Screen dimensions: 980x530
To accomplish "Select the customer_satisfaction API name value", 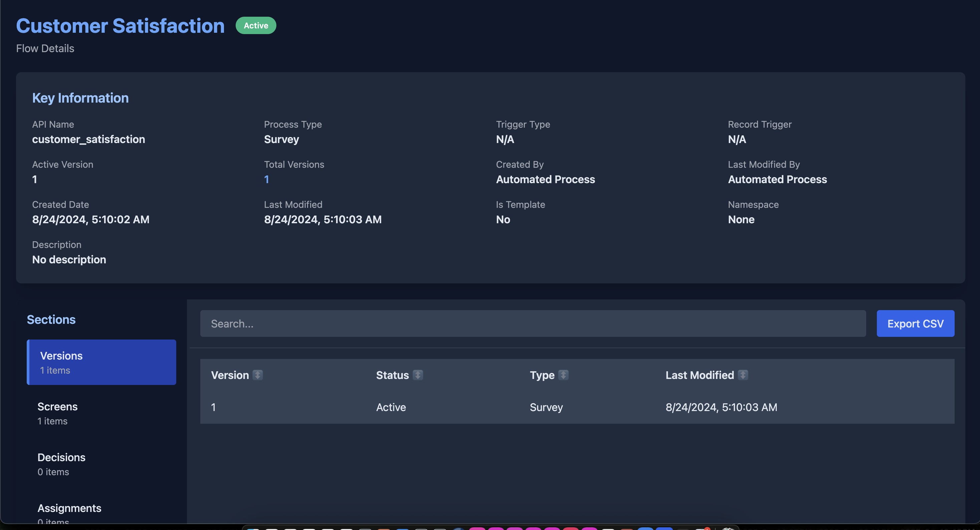I will 88,139.
